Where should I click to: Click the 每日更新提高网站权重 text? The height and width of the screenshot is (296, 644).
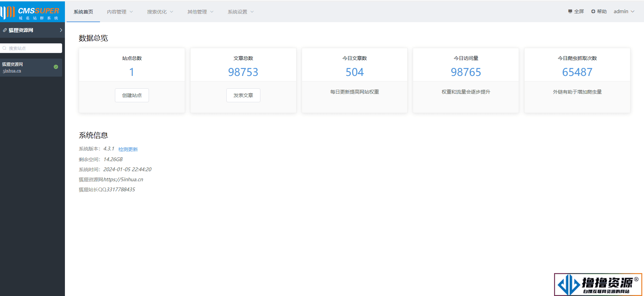355,92
